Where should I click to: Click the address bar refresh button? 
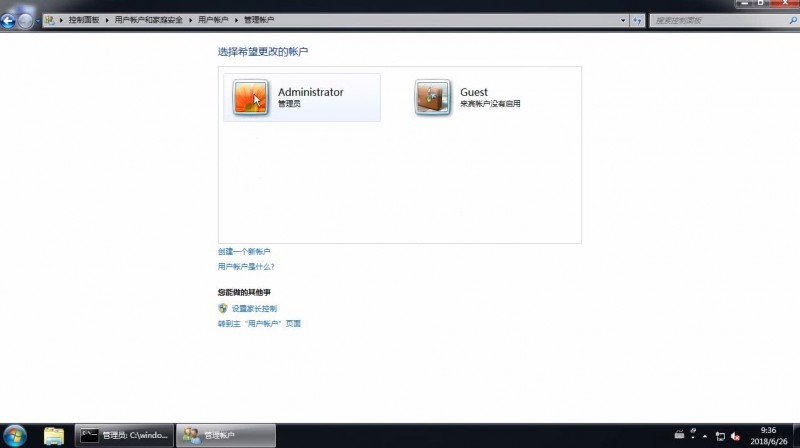(637, 20)
